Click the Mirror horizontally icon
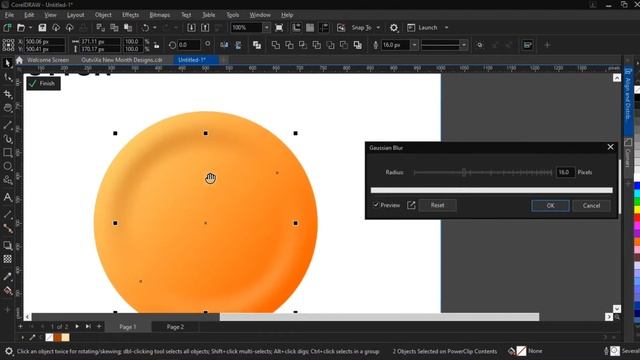Image resolution: width=640 pixels, height=360 pixels. pos(224,45)
